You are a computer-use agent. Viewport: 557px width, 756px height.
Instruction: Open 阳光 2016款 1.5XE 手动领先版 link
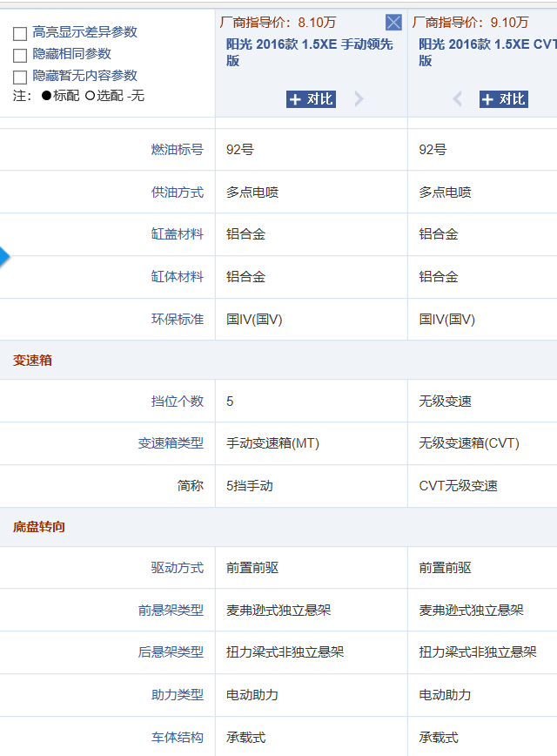[x=310, y=52]
